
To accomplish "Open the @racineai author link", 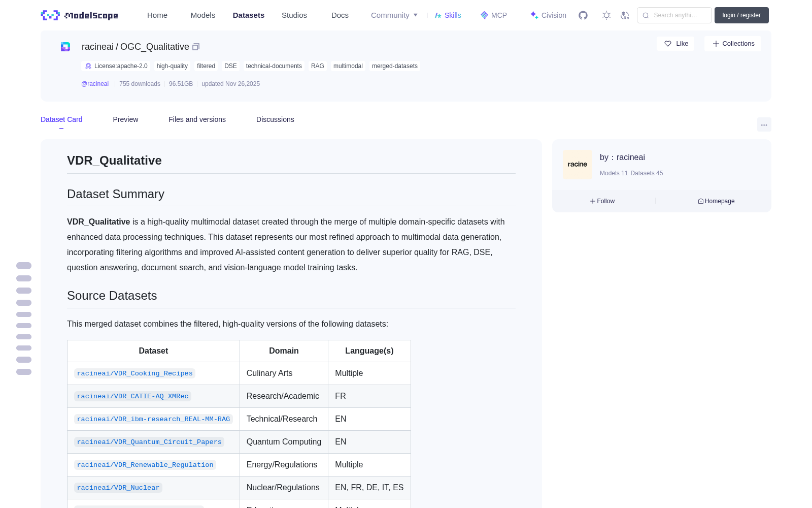I will click(x=95, y=84).
